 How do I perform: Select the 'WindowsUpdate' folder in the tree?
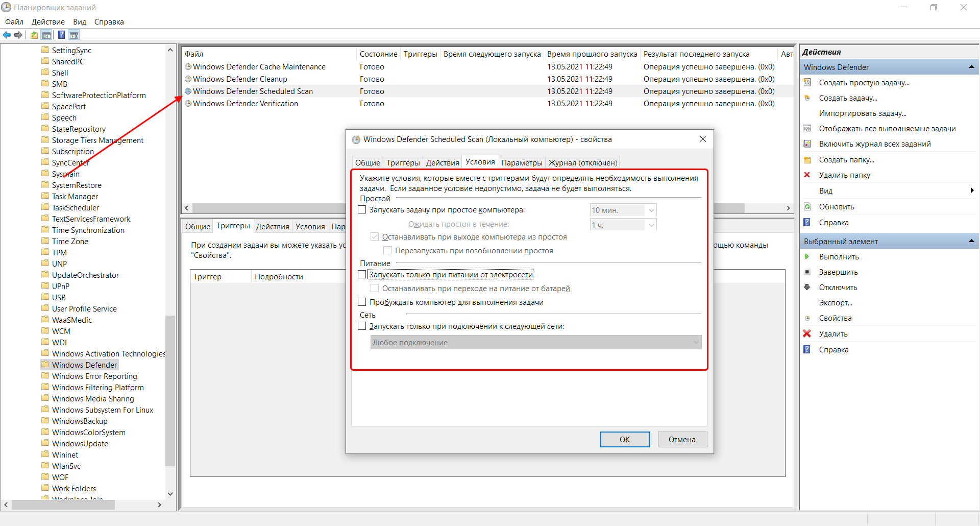click(80, 443)
